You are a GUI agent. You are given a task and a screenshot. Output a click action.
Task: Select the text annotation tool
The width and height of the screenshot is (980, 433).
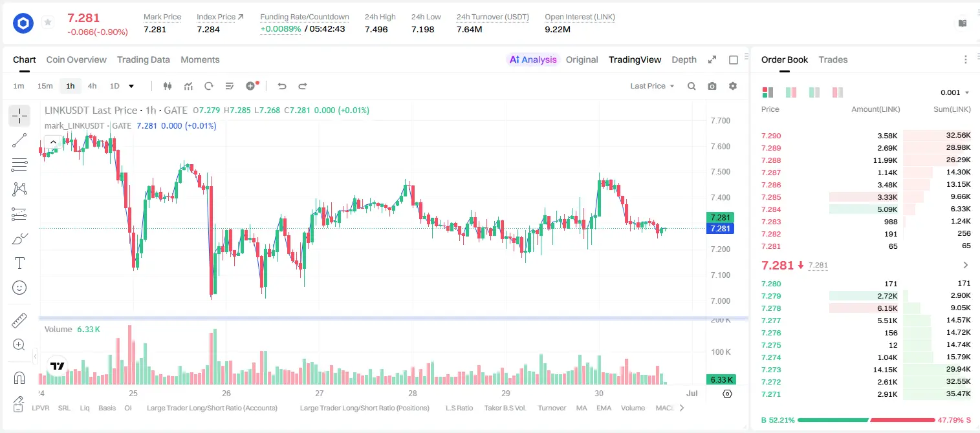coord(19,263)
